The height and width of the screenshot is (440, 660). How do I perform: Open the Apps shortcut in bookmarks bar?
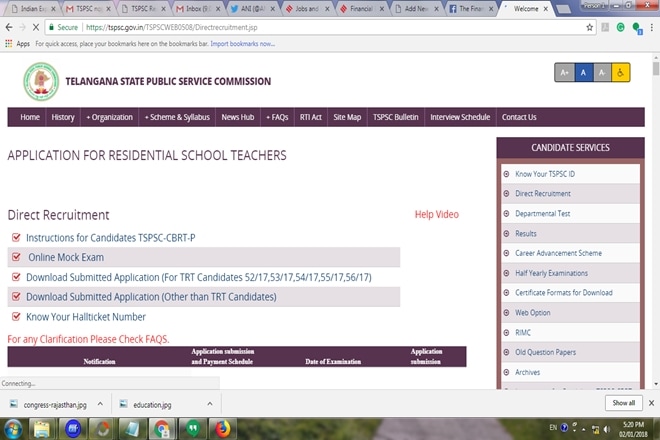[17, 44]
